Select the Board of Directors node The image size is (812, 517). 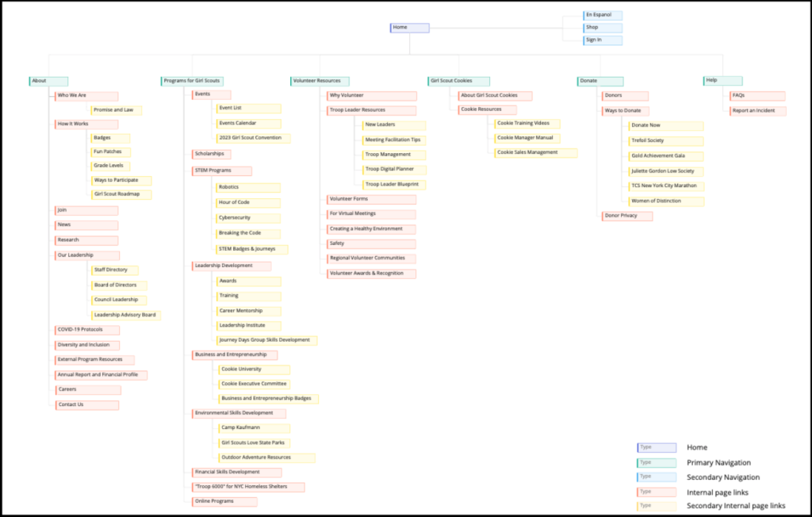pyautogui.click(x=119, y=286)
